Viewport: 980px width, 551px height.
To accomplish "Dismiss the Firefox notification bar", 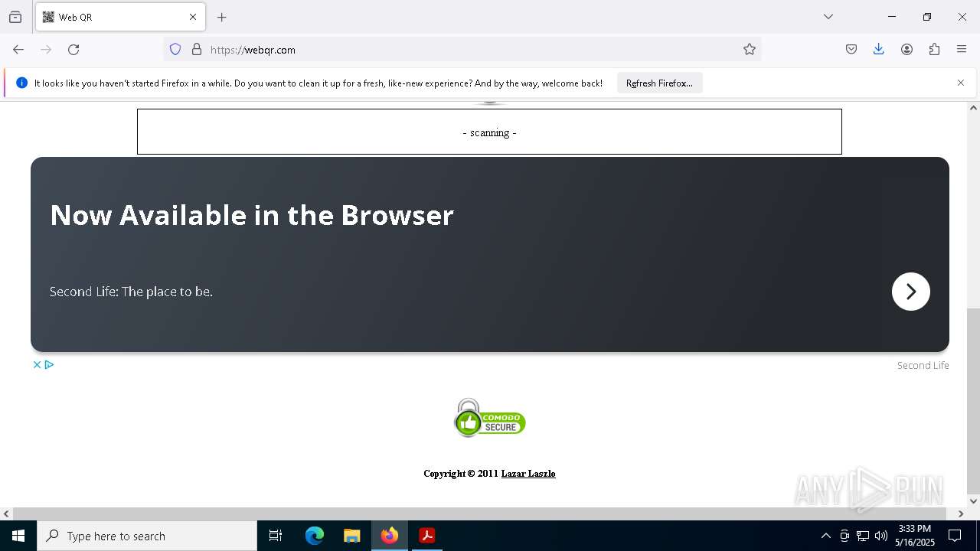I will (x=961, y=83).
